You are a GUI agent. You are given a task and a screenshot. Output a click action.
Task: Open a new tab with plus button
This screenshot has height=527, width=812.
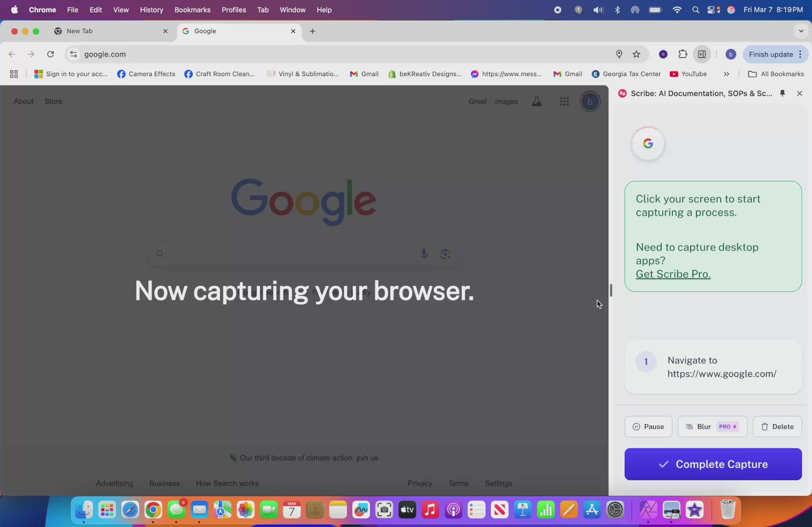click(x=312, y=31)
